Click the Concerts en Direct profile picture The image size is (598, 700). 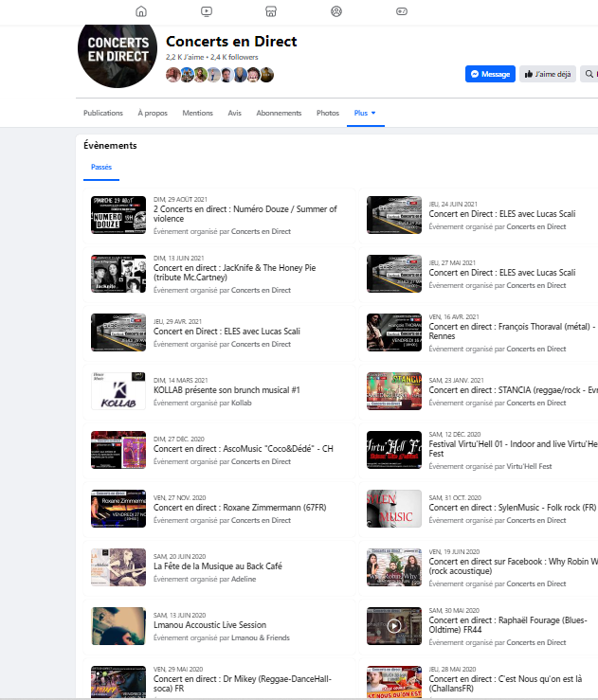click(x=118, y=51)
